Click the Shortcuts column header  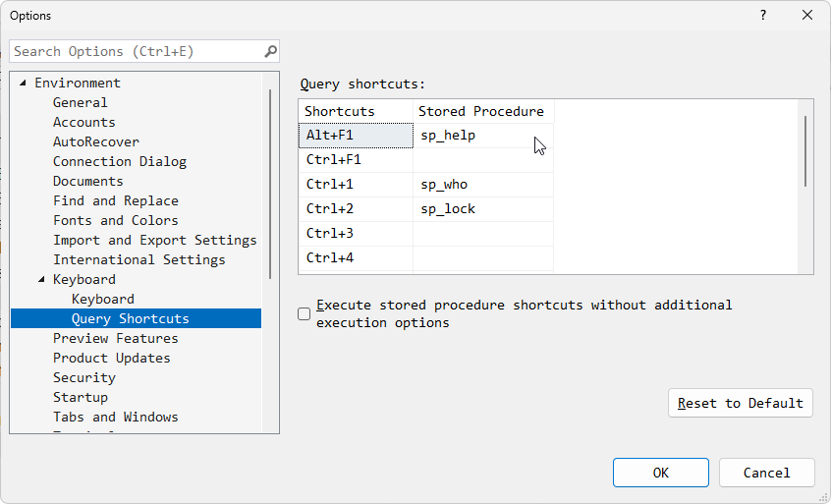click(356, 111)
